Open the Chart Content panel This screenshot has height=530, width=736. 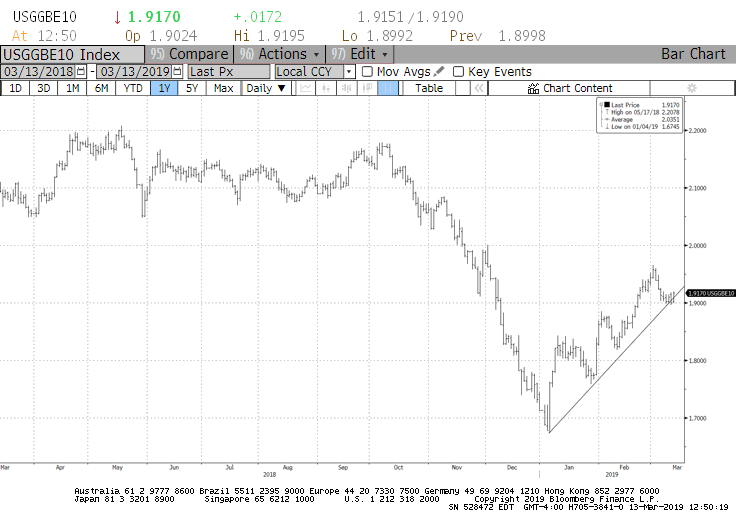[x=570, y=88]
